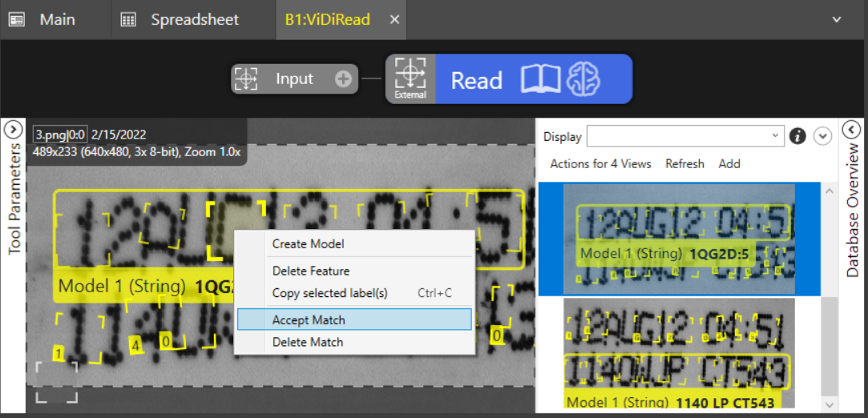Click the brain icon on Read tool
This screenshot has height=418, width=868.
point(583,79)
